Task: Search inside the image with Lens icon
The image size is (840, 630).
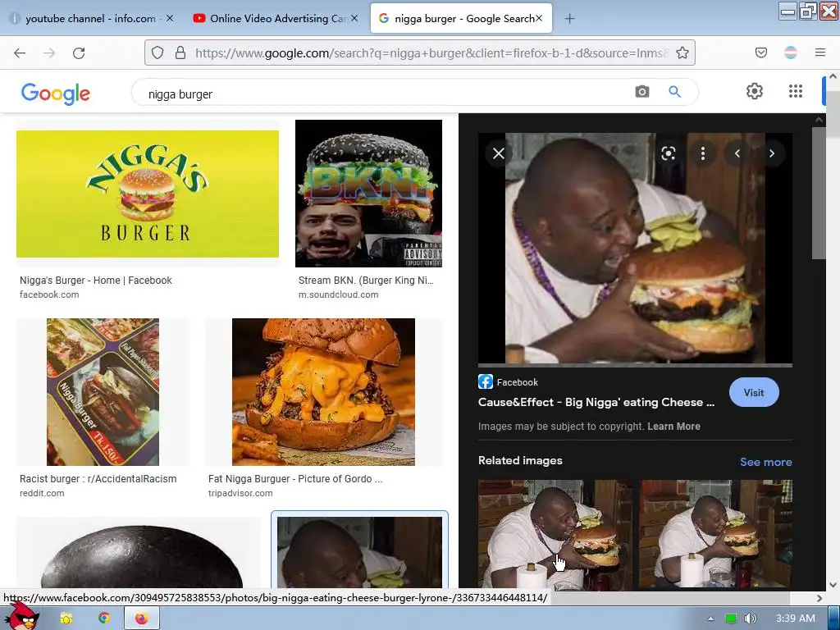Action: (668, 153)
